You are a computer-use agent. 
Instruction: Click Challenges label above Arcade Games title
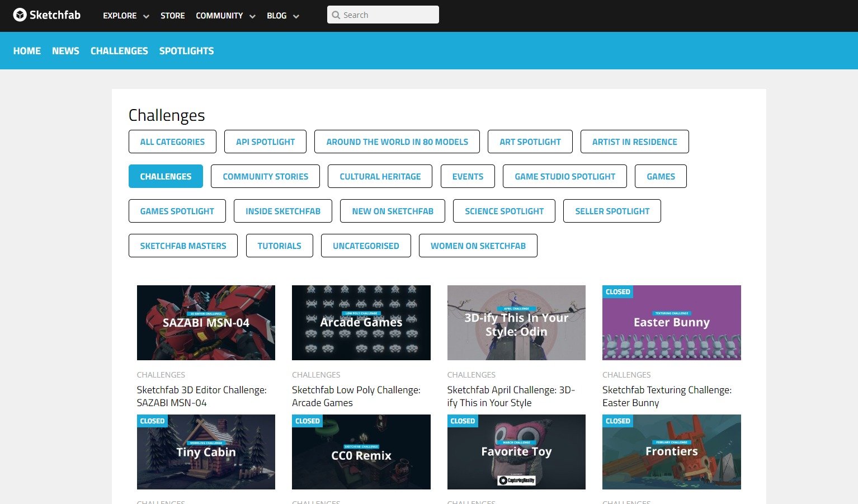pos(316,375)
